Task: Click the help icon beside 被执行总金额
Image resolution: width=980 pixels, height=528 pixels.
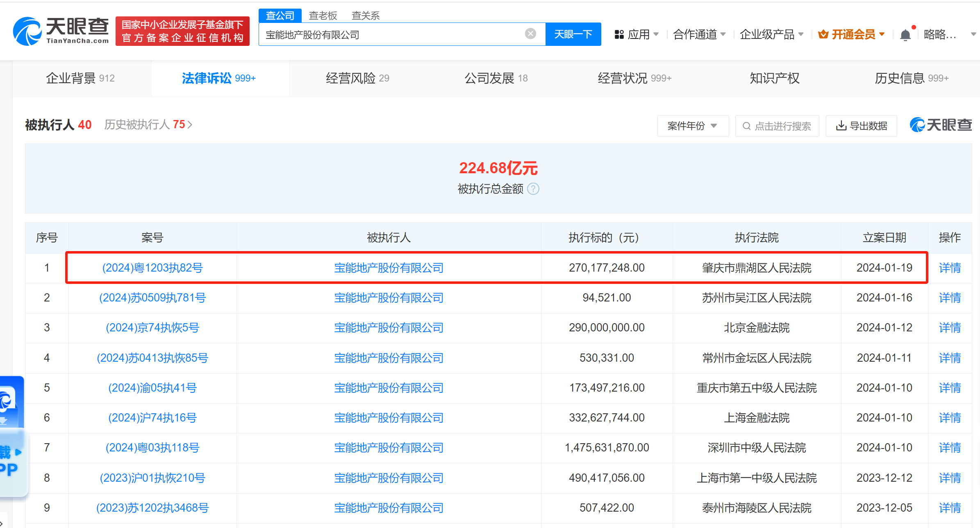Action: tap(533, 189)
